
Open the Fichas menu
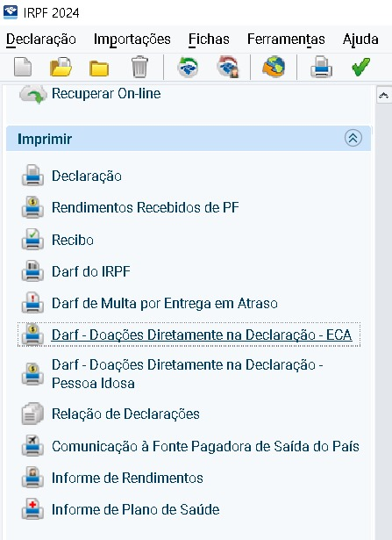(209, 39)
